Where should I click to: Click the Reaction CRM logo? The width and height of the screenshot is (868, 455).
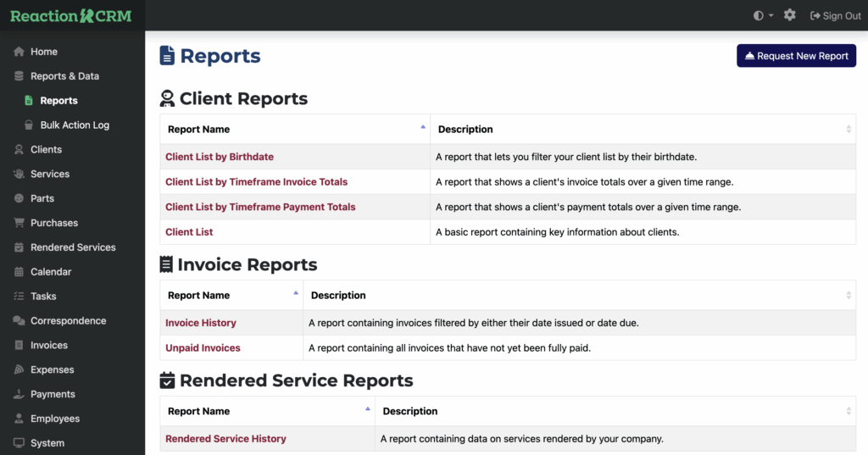coord(71,15)
